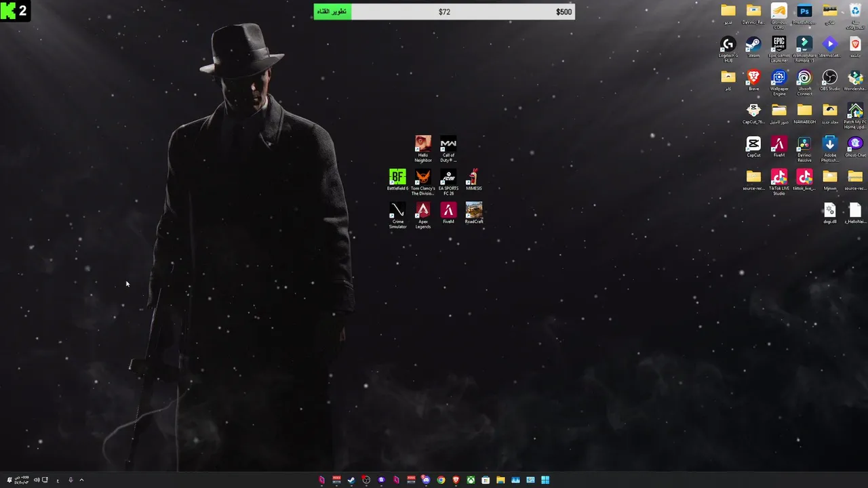This screenshot has height=488, width=868.
Task: Open the DaVinci Resolve shortcut
Action: point(804,149)
